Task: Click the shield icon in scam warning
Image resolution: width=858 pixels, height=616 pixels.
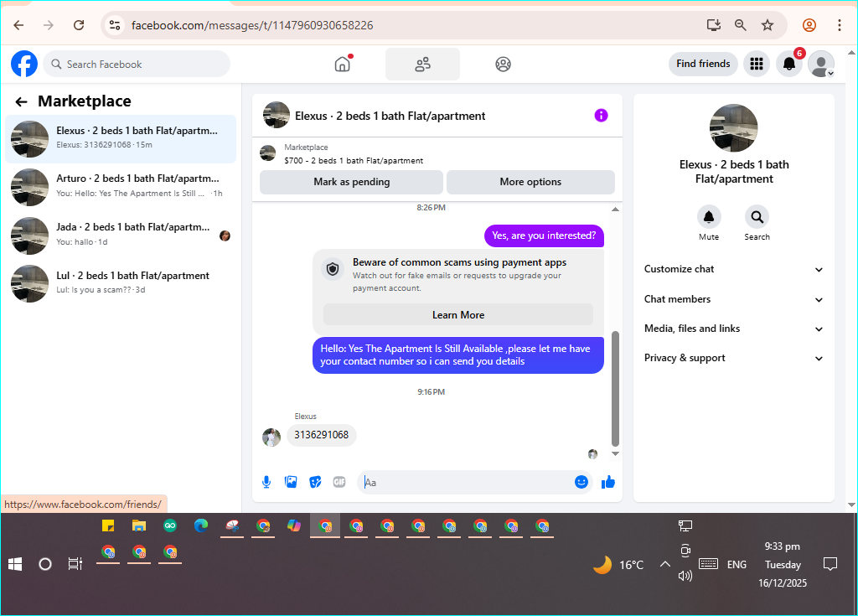Action: point(333,269)
